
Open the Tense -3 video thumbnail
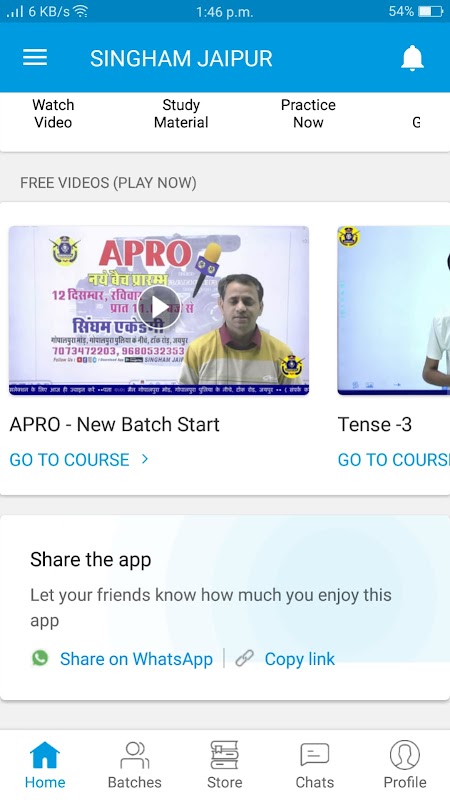click(x=393, y=310)
